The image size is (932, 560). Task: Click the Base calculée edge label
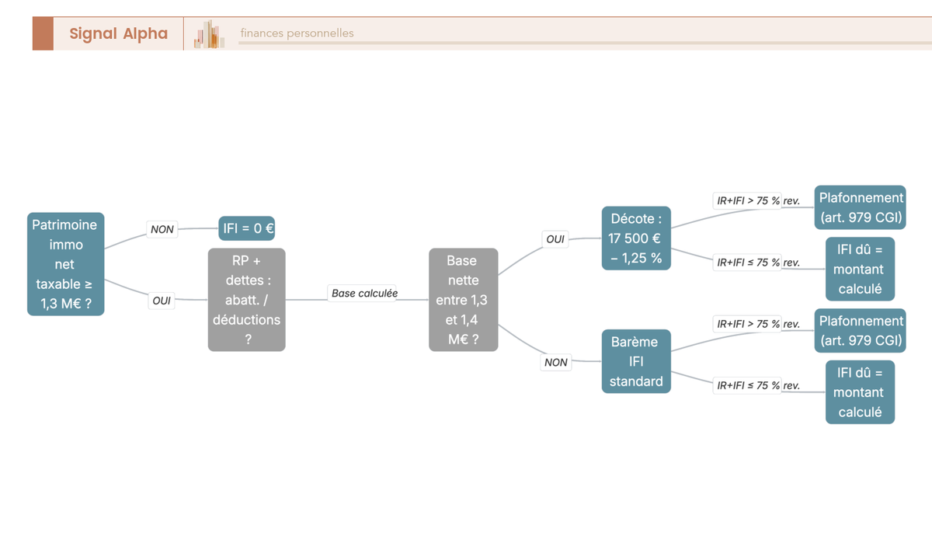click(364, 294)
